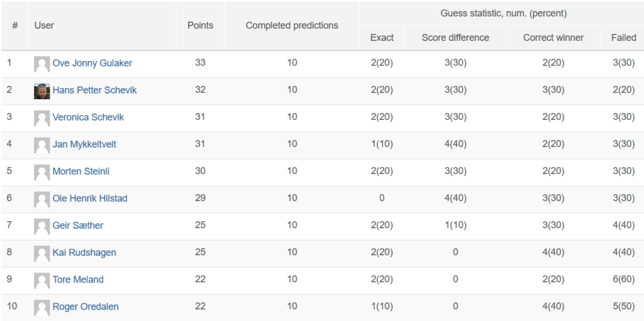This screenshot has width=644, height=321.
Task: Open Ole Henrik Hilstad's profile
Action: pyautogui.click(x=90, y=199)
